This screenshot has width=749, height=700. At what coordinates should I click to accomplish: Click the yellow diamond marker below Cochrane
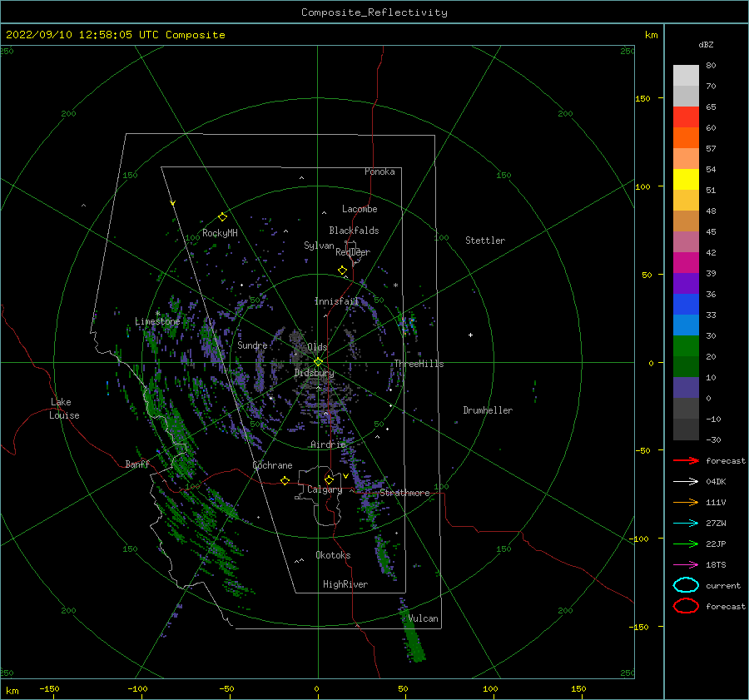click(x=285, y=480)
